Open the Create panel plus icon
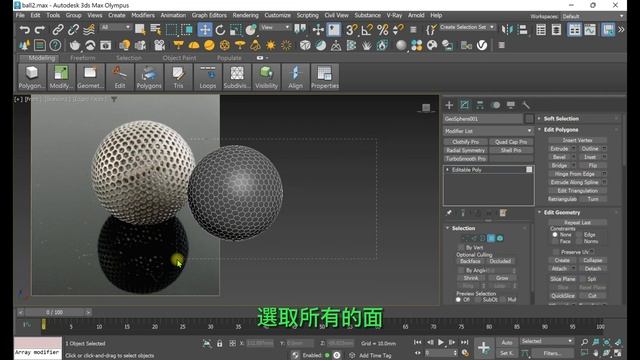640x360 pixels. pos(449,105)
